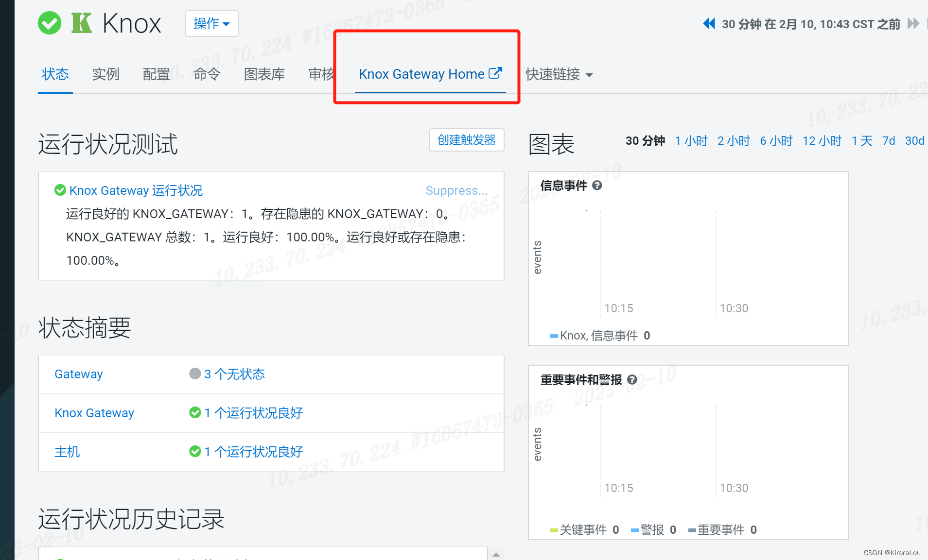This screenshot has width=928, height=560.
Task: Click the 警报 legend color swatch
Action: point(635,530)
